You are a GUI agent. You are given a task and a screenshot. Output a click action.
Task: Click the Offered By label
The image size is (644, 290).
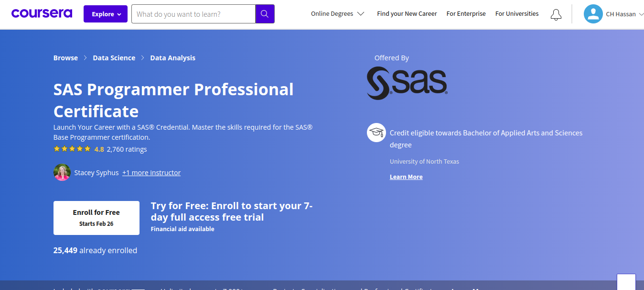[392, 58]
